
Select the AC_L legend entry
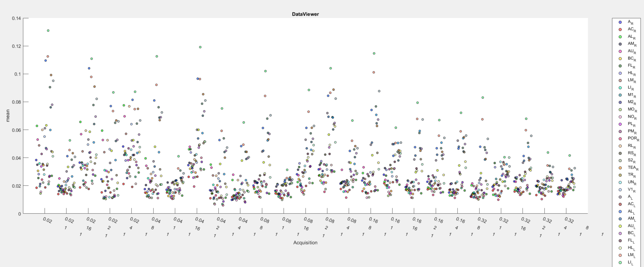point(627,204)
